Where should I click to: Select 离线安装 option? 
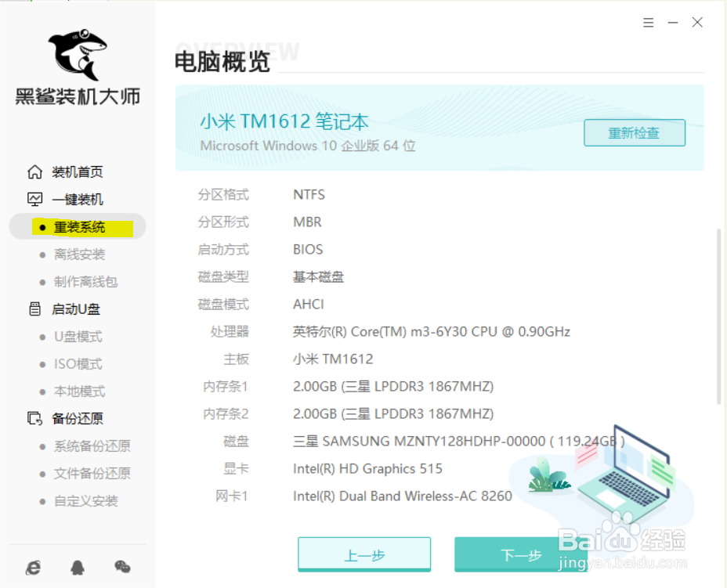79,254
